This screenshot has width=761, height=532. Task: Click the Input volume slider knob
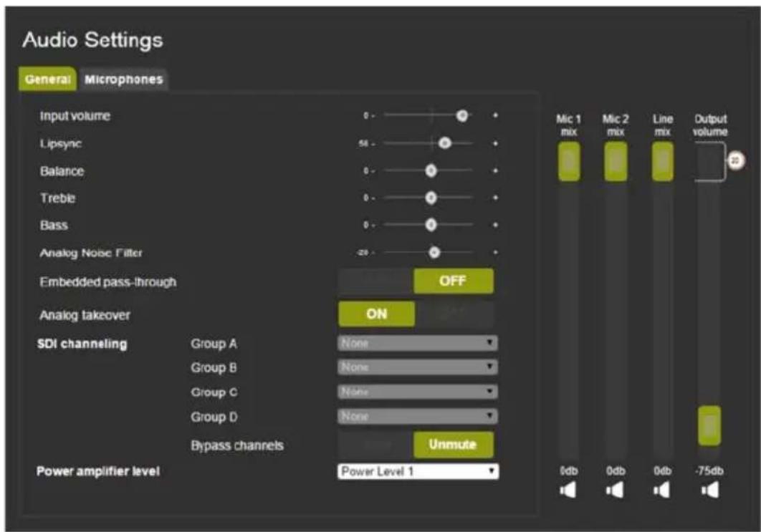pyautogui.click(x=462, y=115)
